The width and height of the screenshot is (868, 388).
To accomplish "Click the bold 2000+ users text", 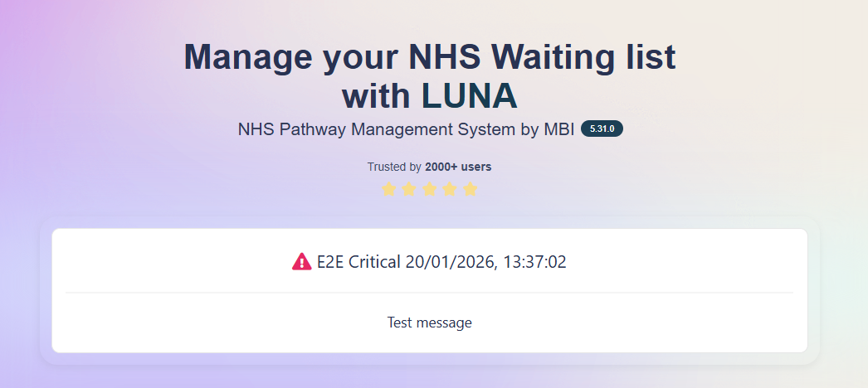I will pyautogui.click(x=458, y=167).
